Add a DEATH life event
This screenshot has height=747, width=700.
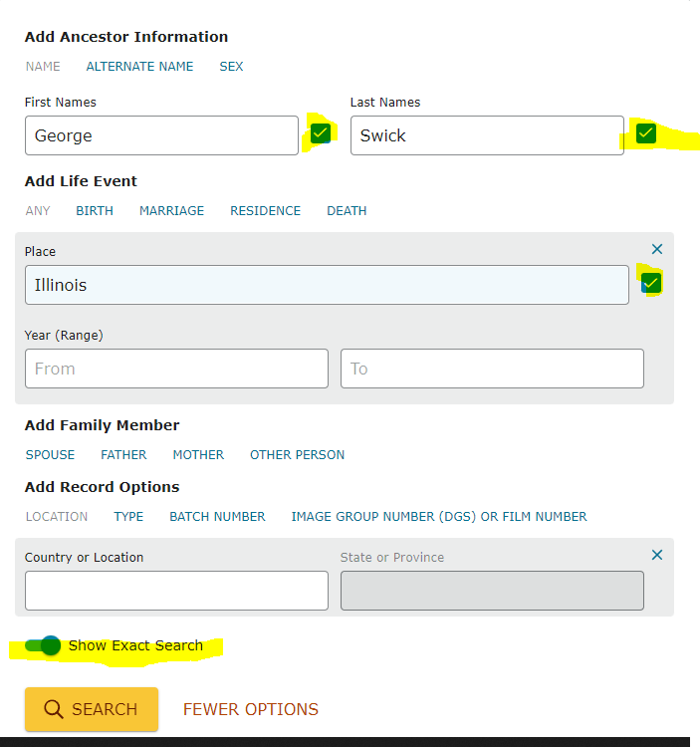pyautogui.click(x=347, y=210)
